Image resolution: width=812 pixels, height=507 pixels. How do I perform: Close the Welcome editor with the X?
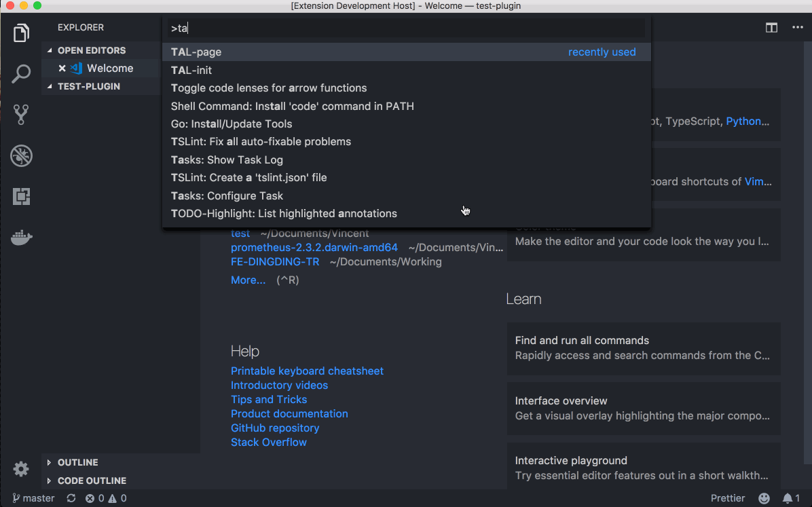pos(62,69)
